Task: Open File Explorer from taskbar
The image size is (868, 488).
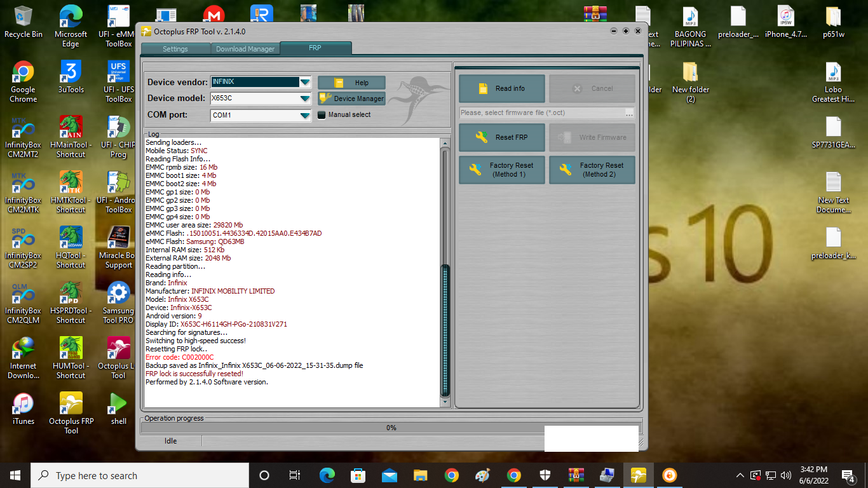Action: 420,475
